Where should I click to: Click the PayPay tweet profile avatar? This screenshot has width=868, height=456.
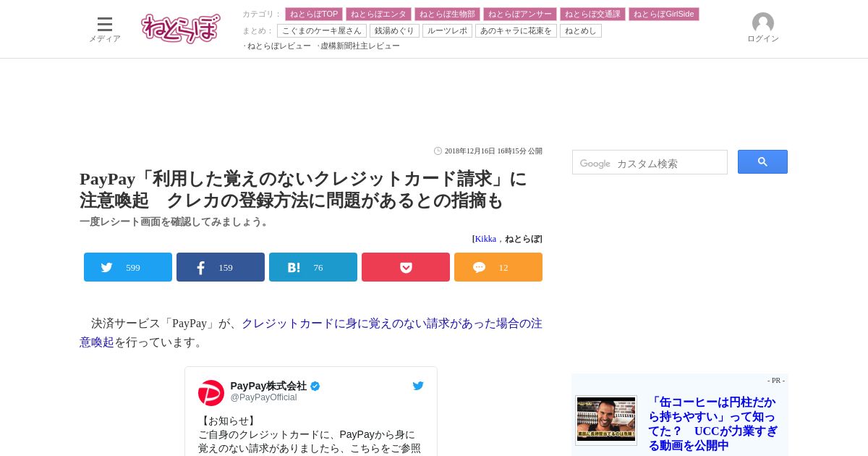click(211, 392)
